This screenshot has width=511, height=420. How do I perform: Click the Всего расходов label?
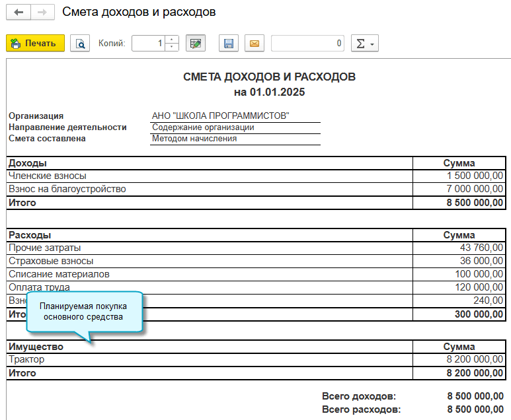tap(361, 409)
